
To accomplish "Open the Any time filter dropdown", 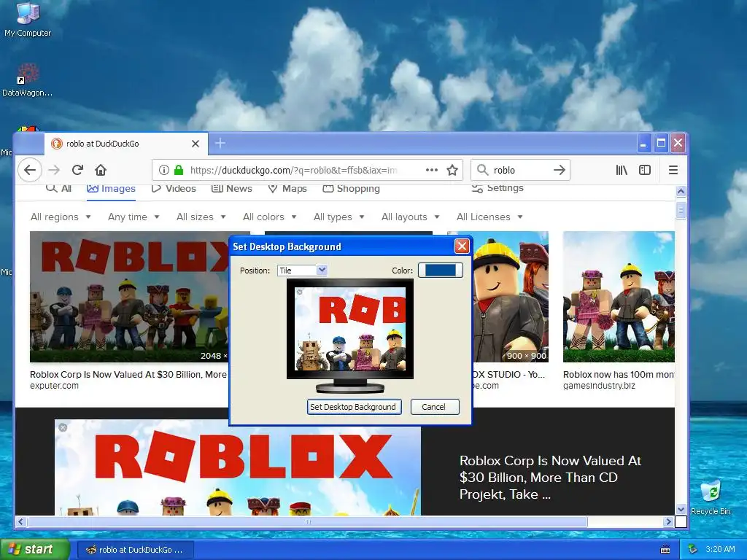I will tap(133, 217).
